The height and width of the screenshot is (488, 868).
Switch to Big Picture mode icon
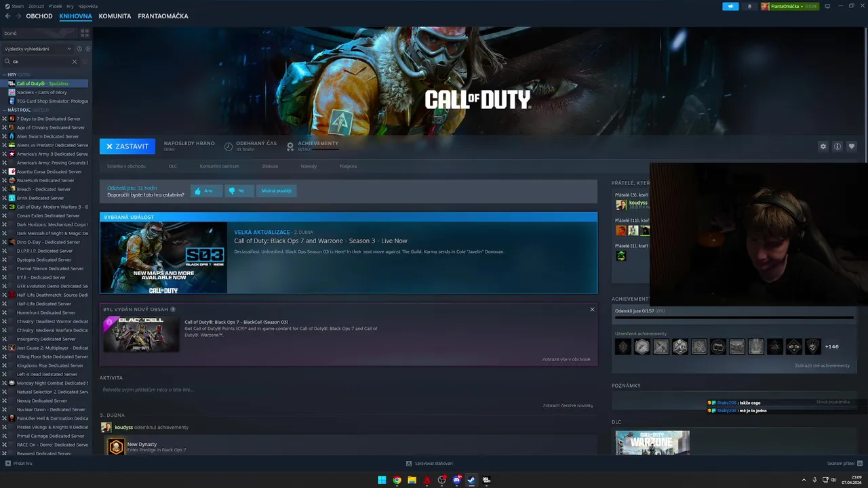tap(827, 6)
